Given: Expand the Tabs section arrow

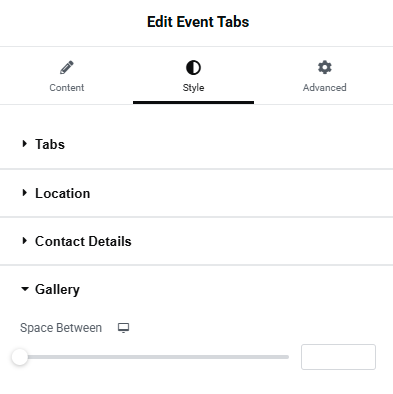Looking at the screenshot, I should (x=24, y=144).
